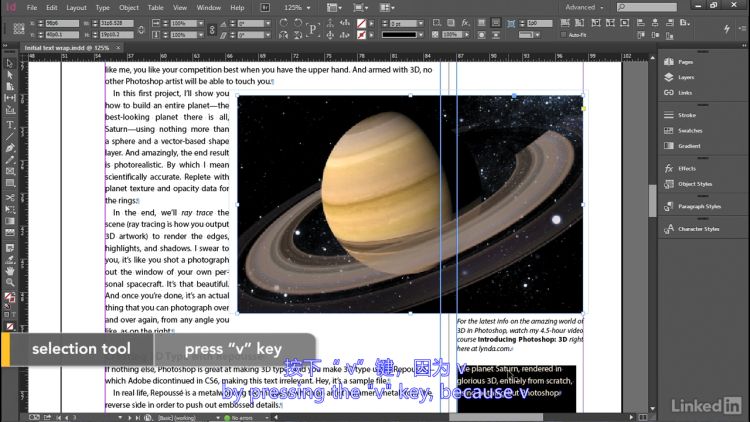The image size is (750, 422).
Task: Click the reference point locator grid
Action: [x=19, y=29]
